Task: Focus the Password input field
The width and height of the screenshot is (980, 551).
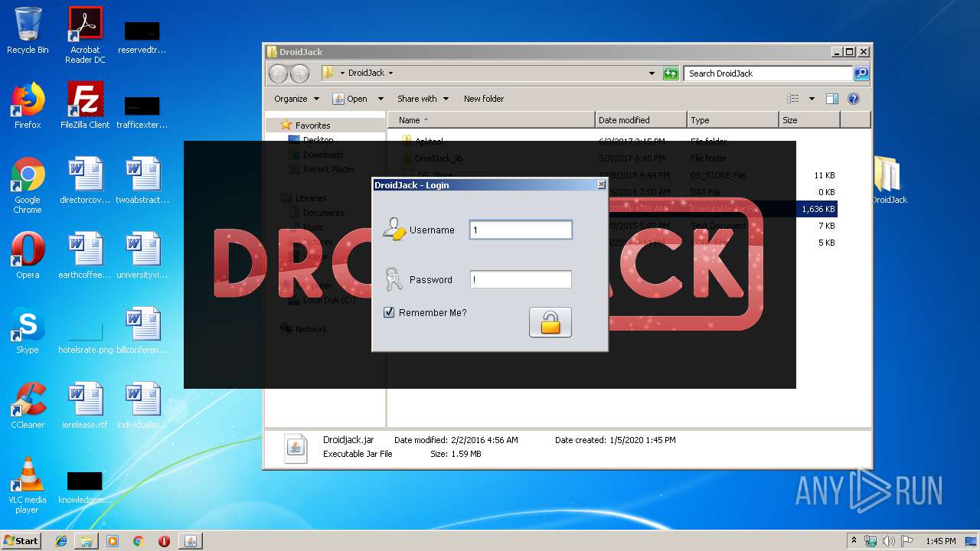Action: click(521, 279)
